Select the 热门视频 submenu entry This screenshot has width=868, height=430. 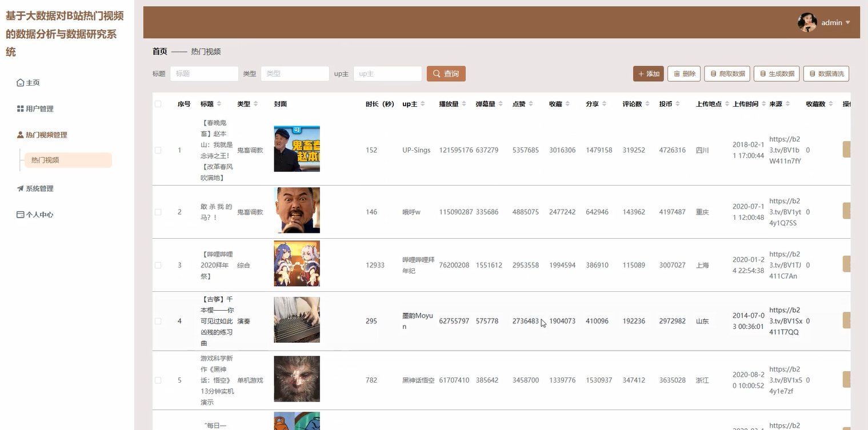click(x=68, y=160)
